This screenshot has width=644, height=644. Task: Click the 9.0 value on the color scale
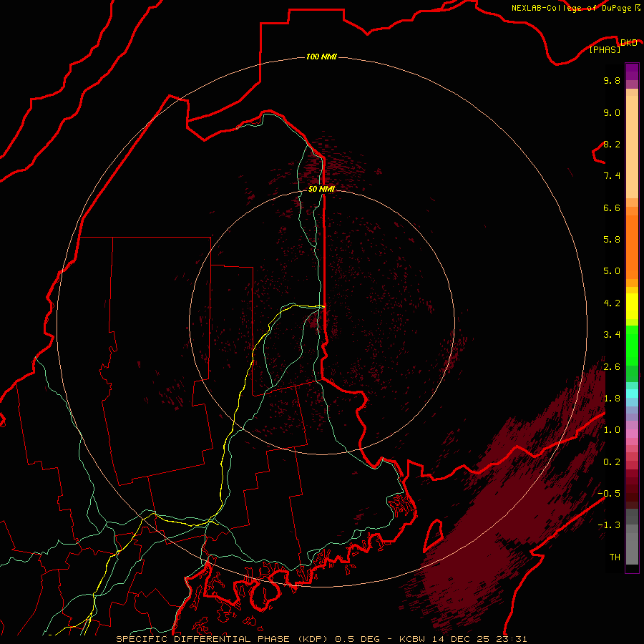[612, 112]
